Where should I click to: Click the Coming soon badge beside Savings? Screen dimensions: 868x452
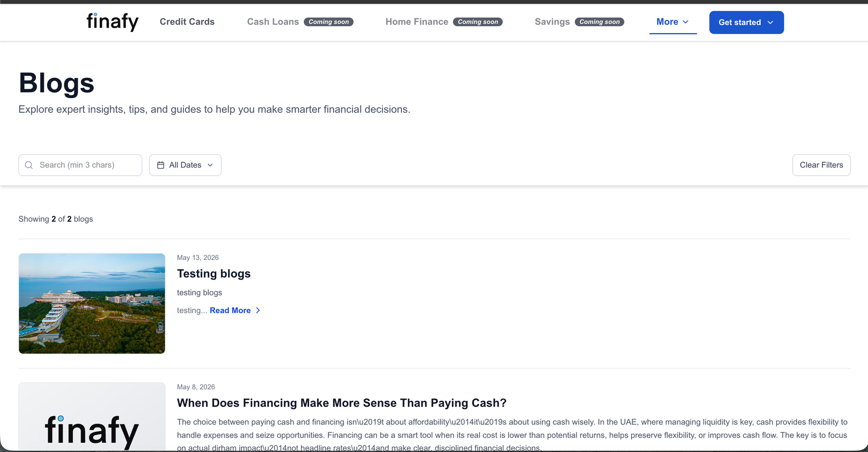coord(599,22)
